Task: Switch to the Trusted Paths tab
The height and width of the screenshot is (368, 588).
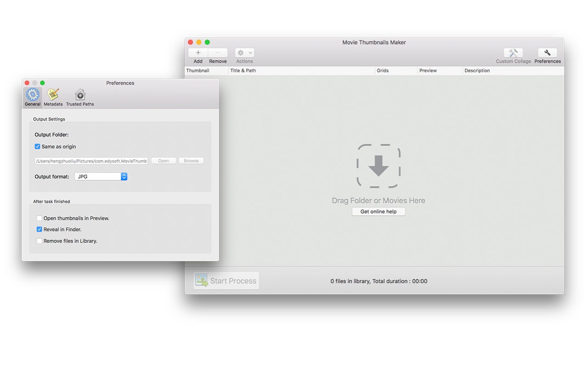Action: pyautogui.click(x=80, y=98)
